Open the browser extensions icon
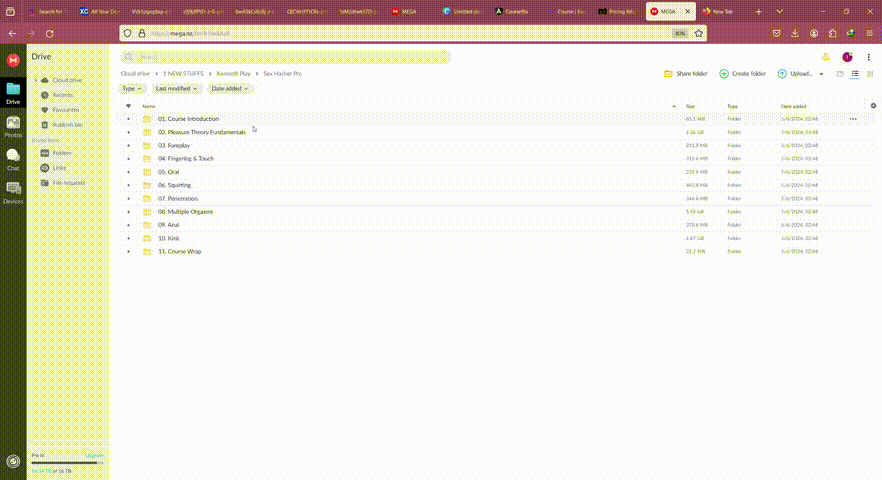The image size is (882, 480). tap(832, 33)
